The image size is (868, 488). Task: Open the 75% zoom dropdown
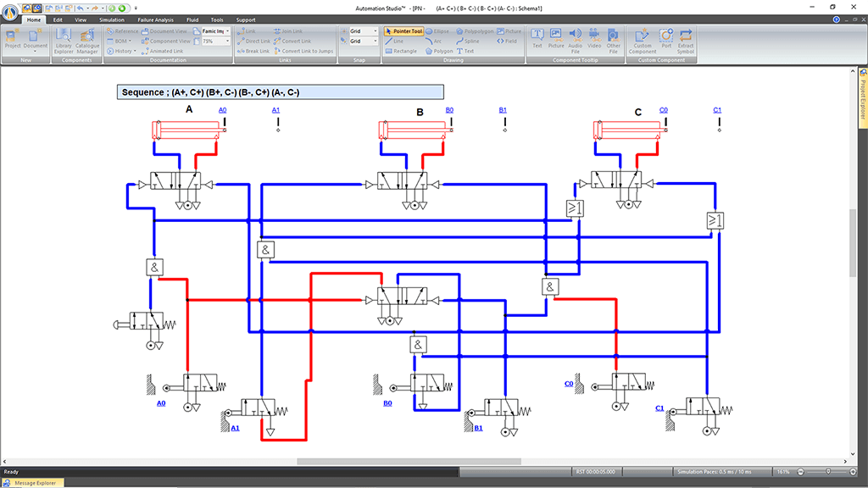[228, 41]
